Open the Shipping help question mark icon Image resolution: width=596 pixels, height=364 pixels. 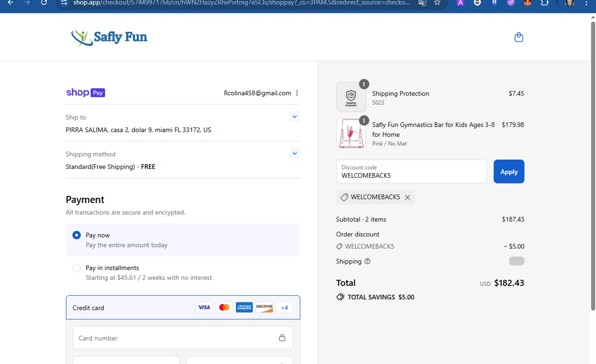368,261
